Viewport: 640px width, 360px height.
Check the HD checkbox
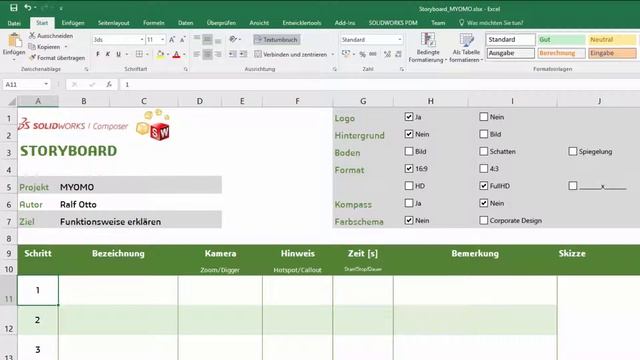[409, 186]
